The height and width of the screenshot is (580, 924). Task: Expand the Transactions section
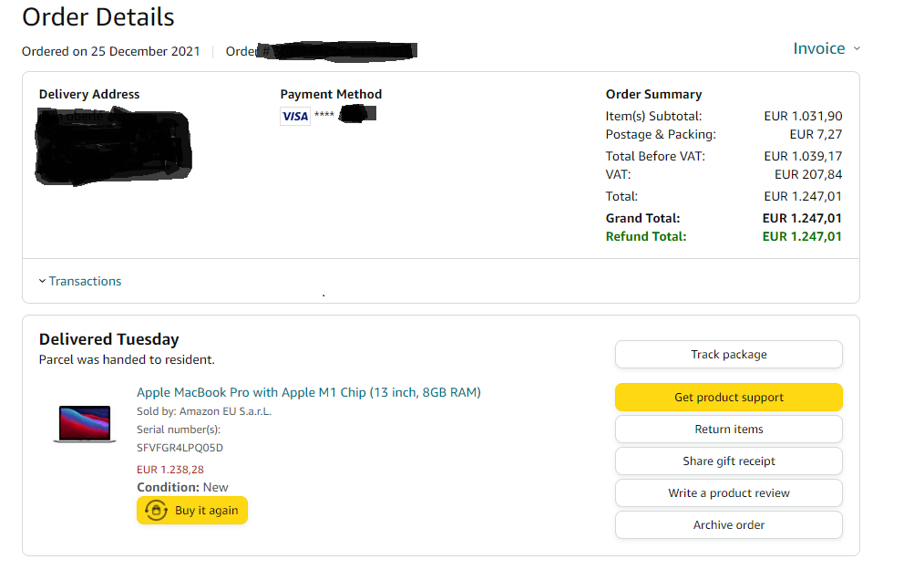(x=85, y=281)
